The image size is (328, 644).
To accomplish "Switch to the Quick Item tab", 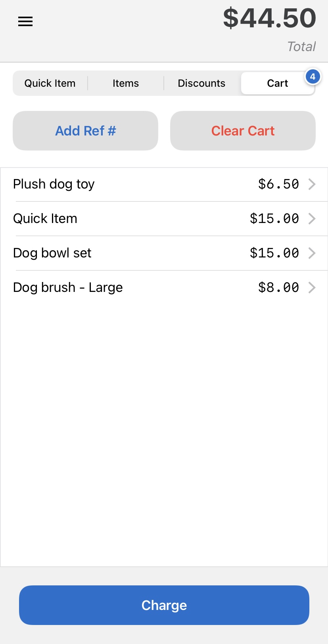I will click(50, 83).
